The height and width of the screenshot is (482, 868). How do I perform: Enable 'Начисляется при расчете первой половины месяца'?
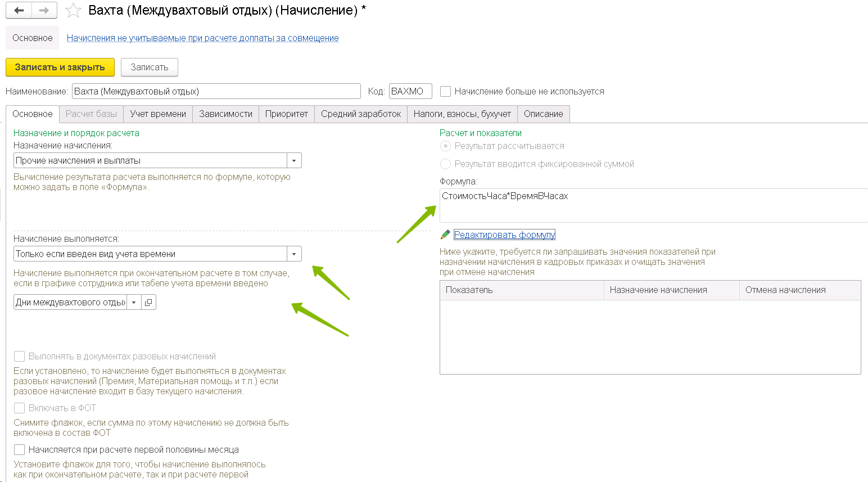click(20, 450)
